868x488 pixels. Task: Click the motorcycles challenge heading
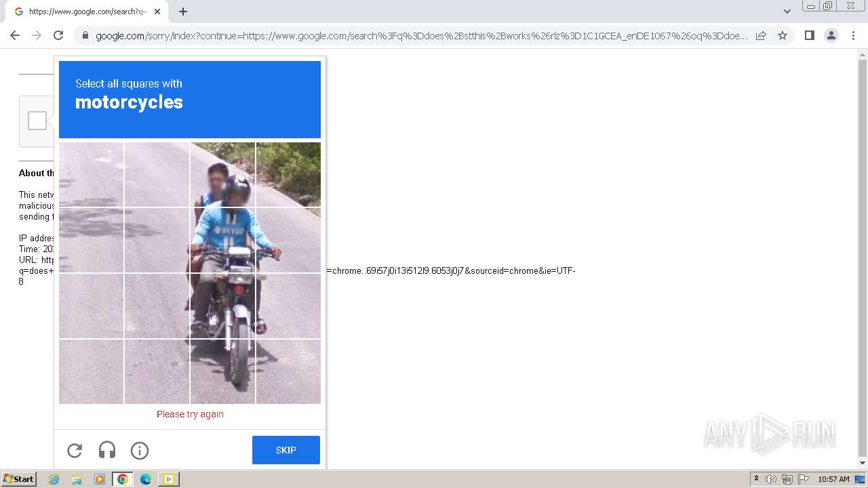[129, 102]
